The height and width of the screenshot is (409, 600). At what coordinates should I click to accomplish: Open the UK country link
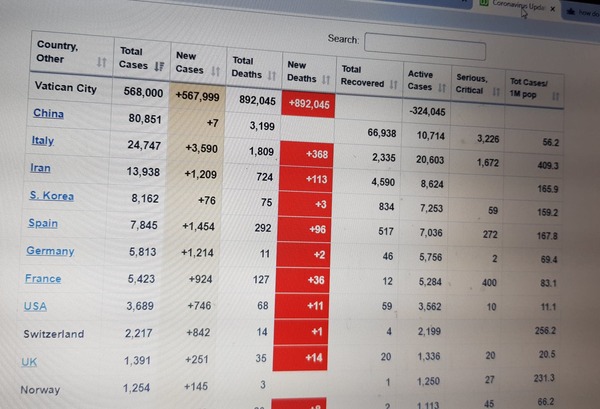click(x=29, y=362)
